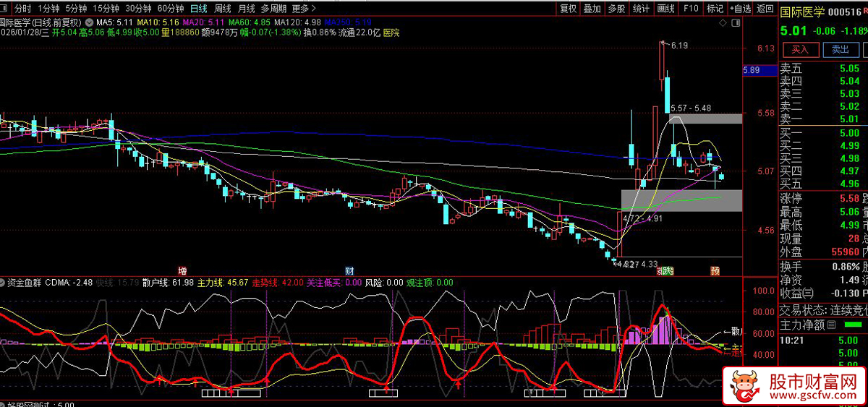Screen dimensions: 868x407
Task: Click the 买入 buy button
Action: point(799,49)
